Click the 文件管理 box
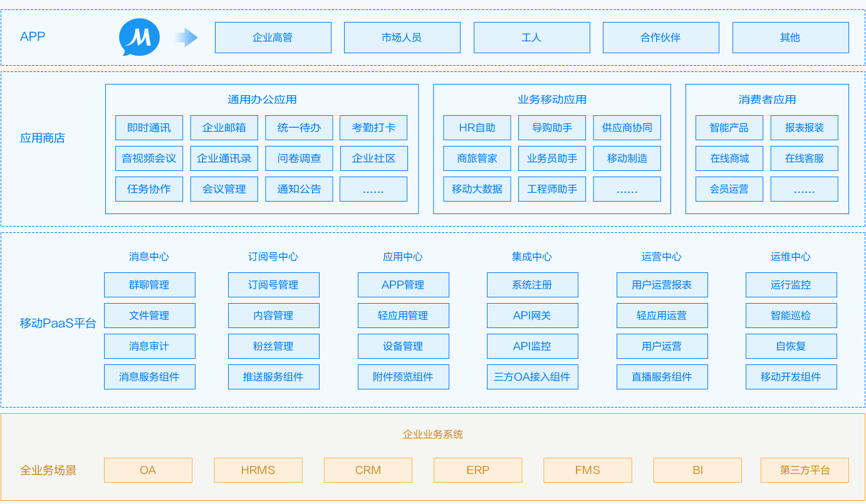This screenshot has width=866, height=504. (150, 316)
